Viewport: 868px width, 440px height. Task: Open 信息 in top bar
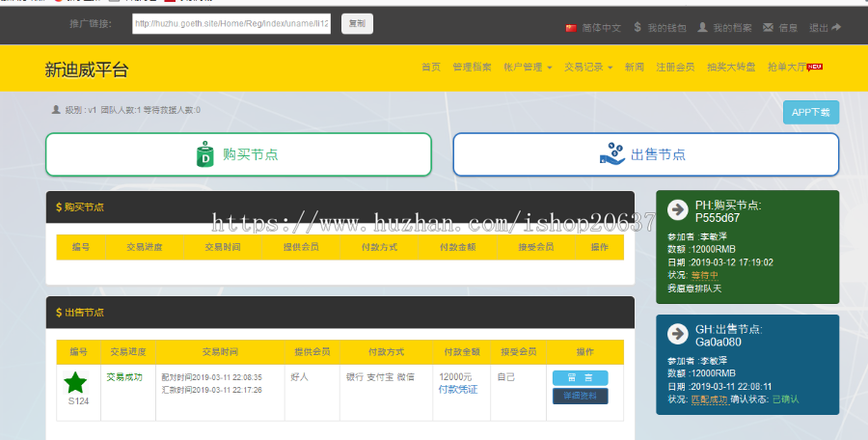point(788,28)
